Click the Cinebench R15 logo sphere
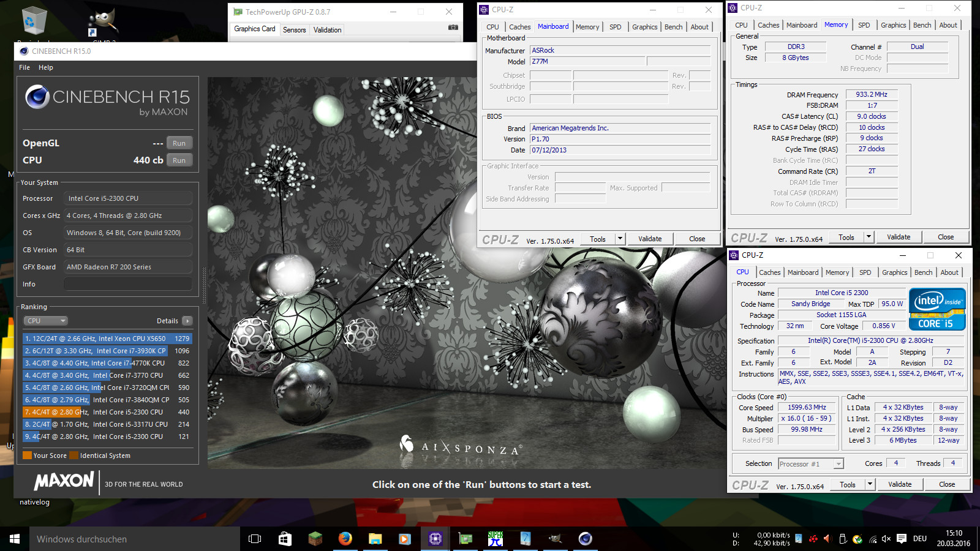The height and width of the screenshot is (551, 980). click(37, 97)
